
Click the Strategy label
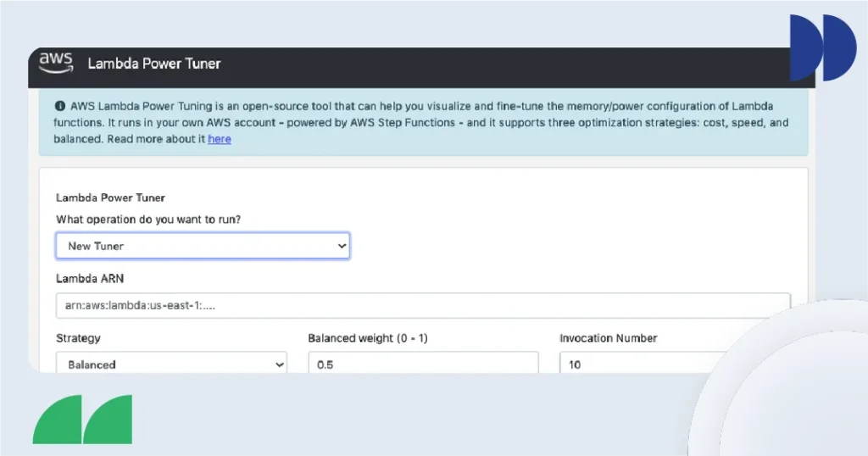pos(78,338)
